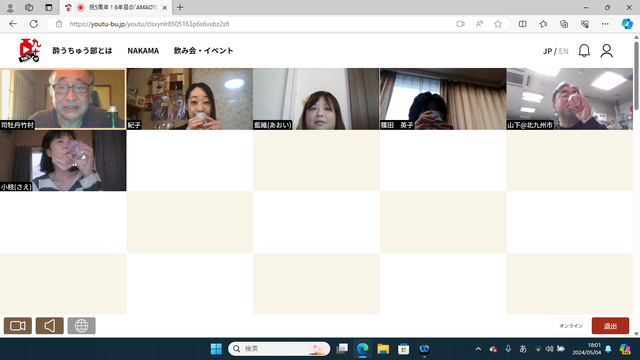Open File Explorer from taskbar
The width and height of the screenshot is (640, 360).
click(x=383, y=349)
